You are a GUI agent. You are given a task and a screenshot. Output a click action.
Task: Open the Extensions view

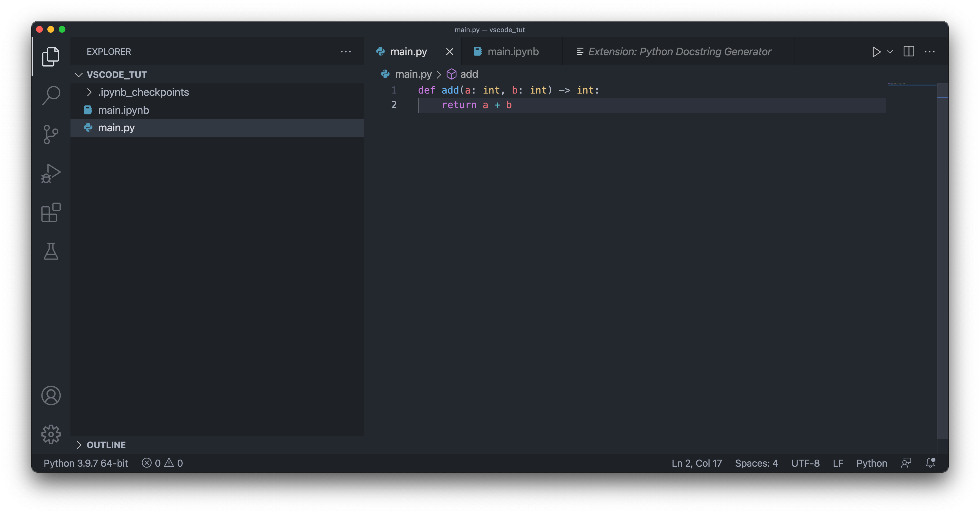(x=51, y=212)
